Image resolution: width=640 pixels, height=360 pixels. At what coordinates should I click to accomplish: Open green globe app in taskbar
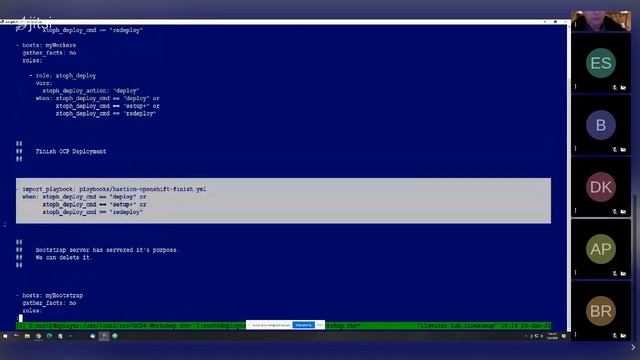pyautogui.click(x=115, y=336)
